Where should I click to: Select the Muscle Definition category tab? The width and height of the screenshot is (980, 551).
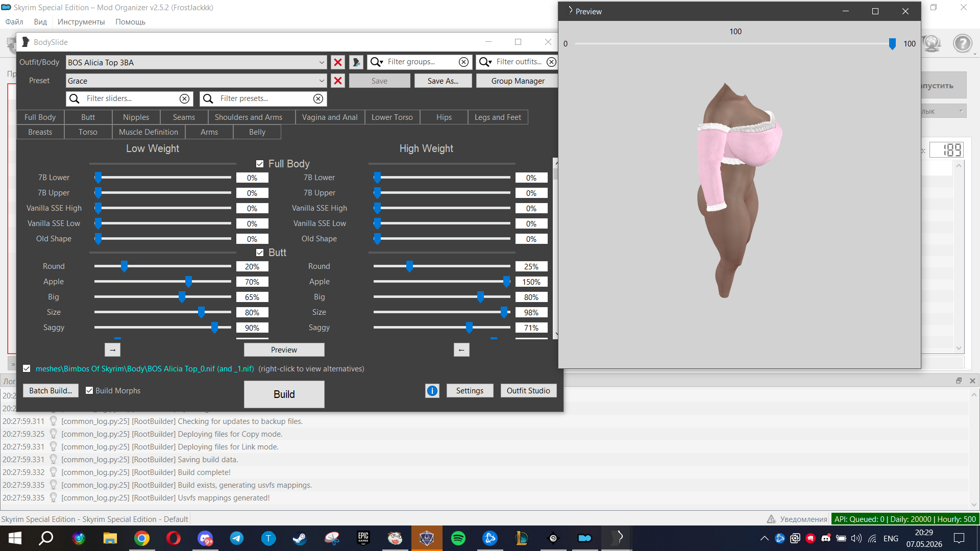[x=149, y=132]
